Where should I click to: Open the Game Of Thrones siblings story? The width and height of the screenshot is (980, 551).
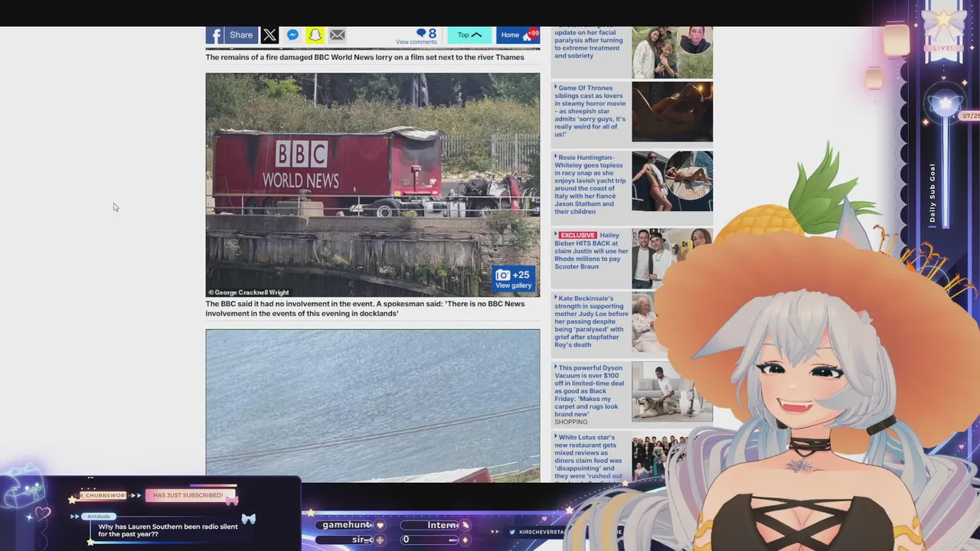pyautogui.click(x=590, y=111)
